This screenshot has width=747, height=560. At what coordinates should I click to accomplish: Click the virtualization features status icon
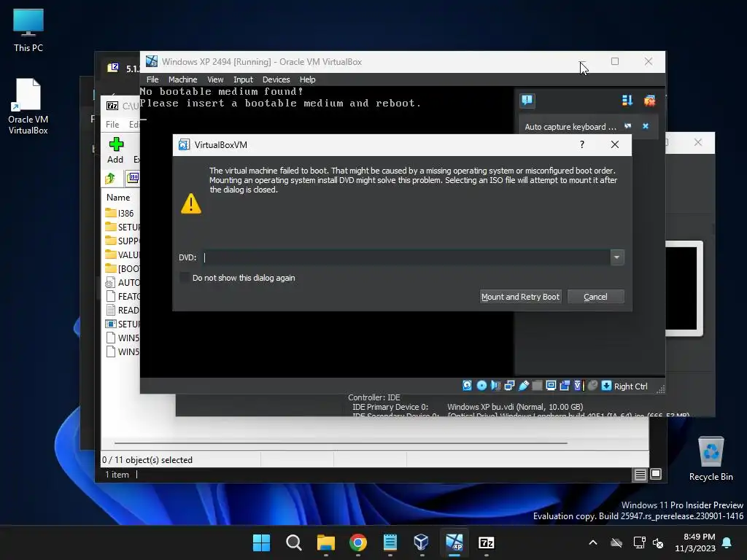pyautogui.click(x=578, y=385)
